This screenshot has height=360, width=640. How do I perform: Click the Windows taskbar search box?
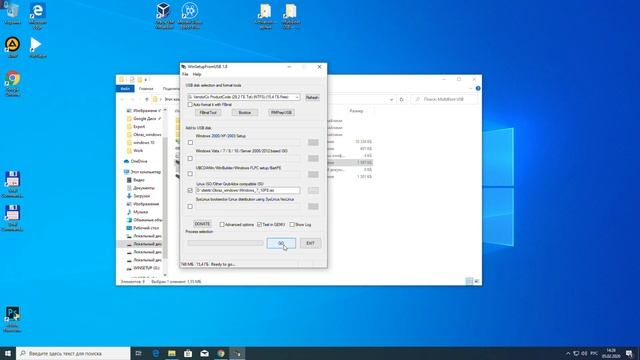(x=73, y=353)
